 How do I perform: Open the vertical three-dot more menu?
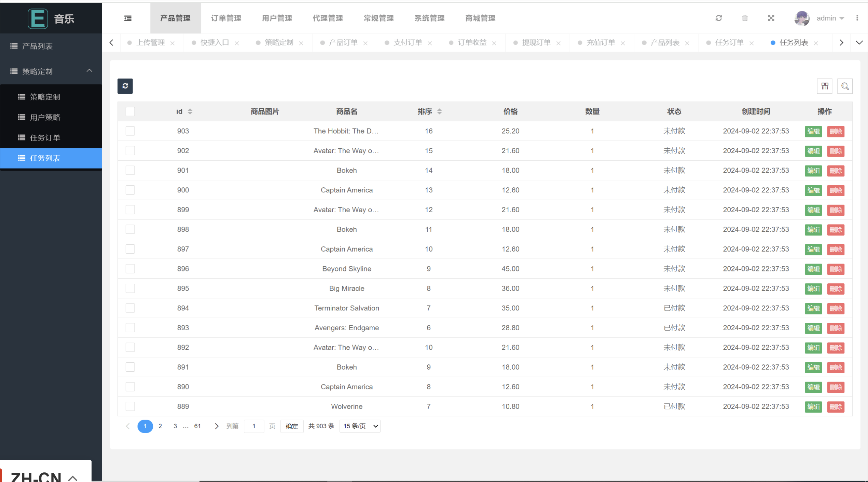pos(857,18)
